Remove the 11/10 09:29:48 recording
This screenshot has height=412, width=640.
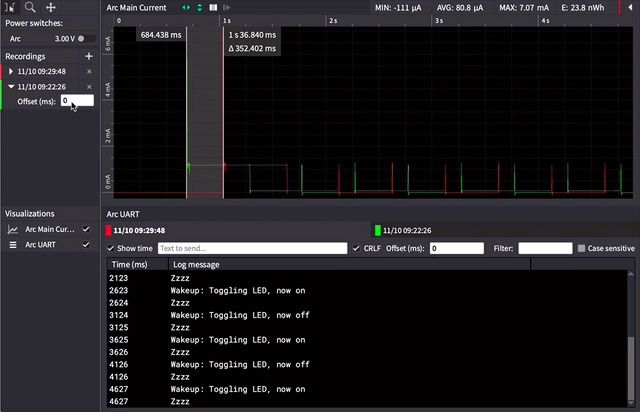coord(89,71)
